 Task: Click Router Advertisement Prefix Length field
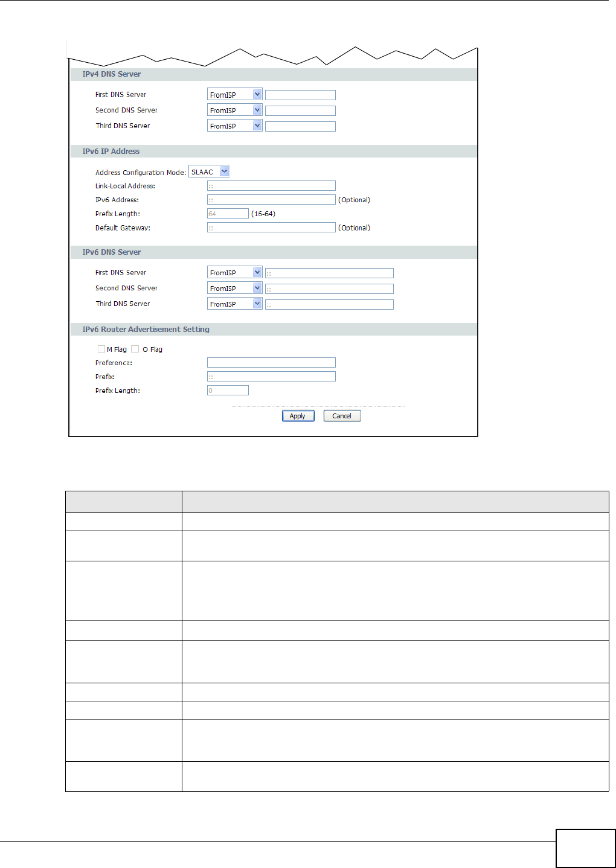(x=228, y=391)
